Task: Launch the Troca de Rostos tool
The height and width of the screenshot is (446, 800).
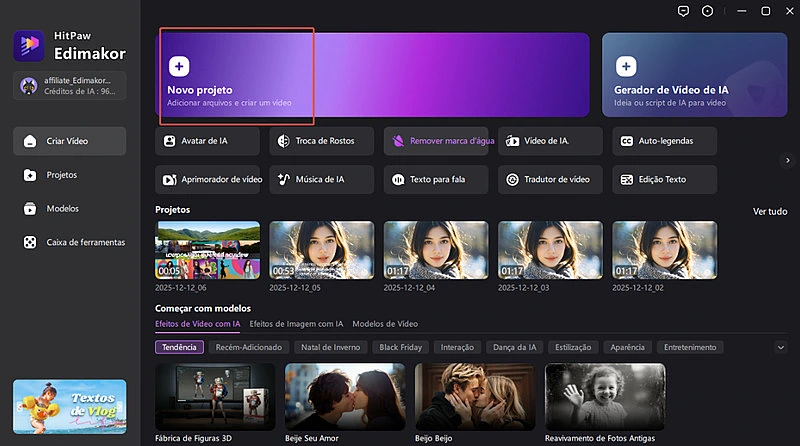Action: pos(321,141)
